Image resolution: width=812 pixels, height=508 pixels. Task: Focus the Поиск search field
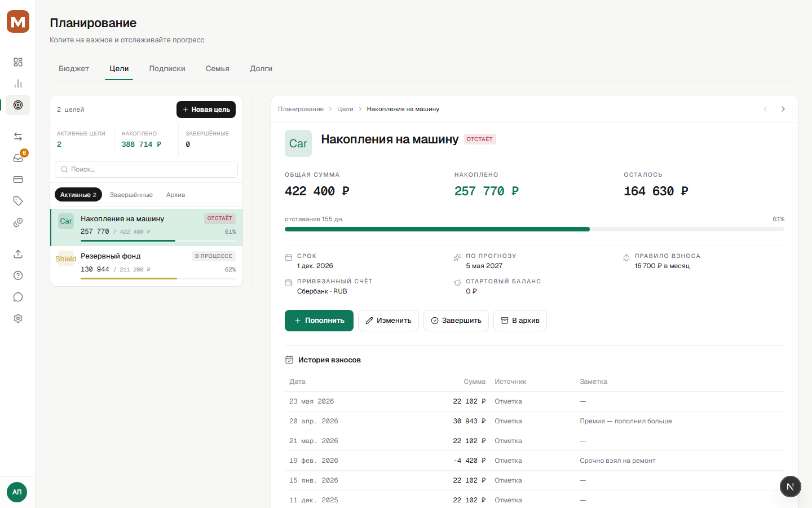point(147,169)
